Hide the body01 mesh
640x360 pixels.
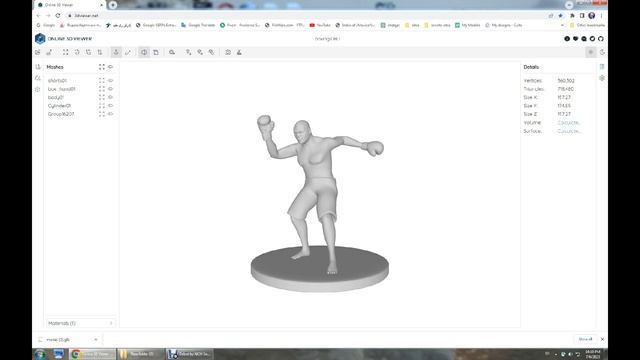pos(111,97)
